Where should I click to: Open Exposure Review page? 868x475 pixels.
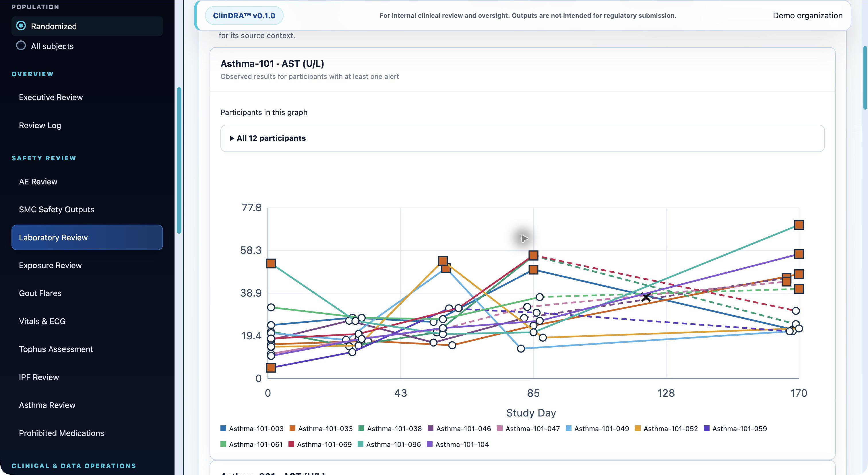(x=50, y=265)
